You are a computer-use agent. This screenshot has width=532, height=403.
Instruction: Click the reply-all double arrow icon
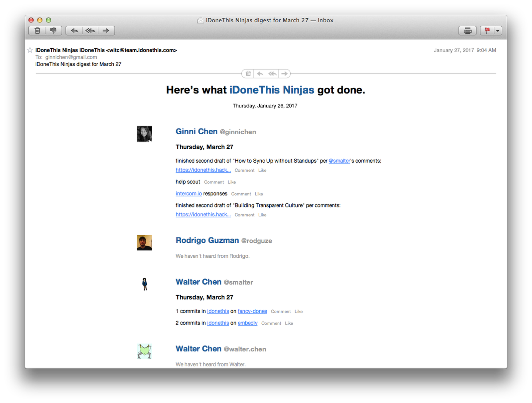click(90, 31)
